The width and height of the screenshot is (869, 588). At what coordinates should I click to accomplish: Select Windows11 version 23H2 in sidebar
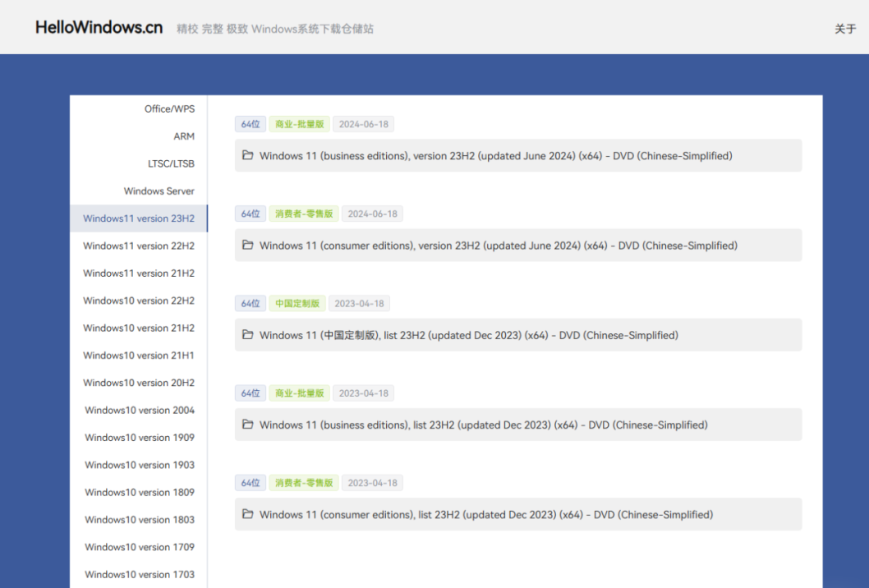point(139,218)
